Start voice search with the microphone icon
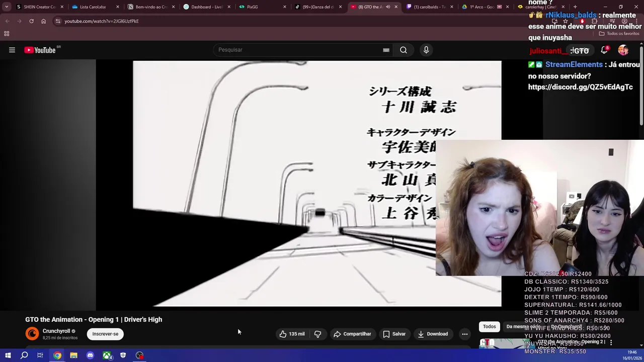Viewport: 644px width, 362px height. (x=426, y=50)
